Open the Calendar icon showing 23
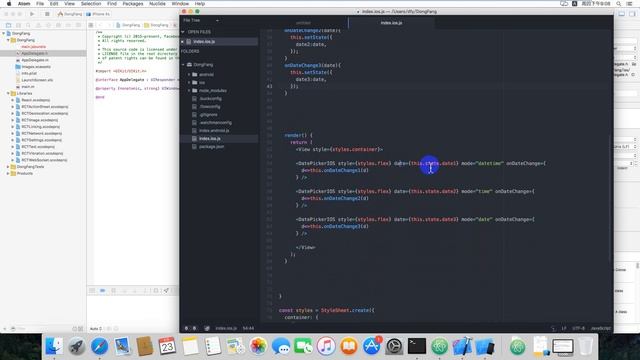 pos(167,347)
